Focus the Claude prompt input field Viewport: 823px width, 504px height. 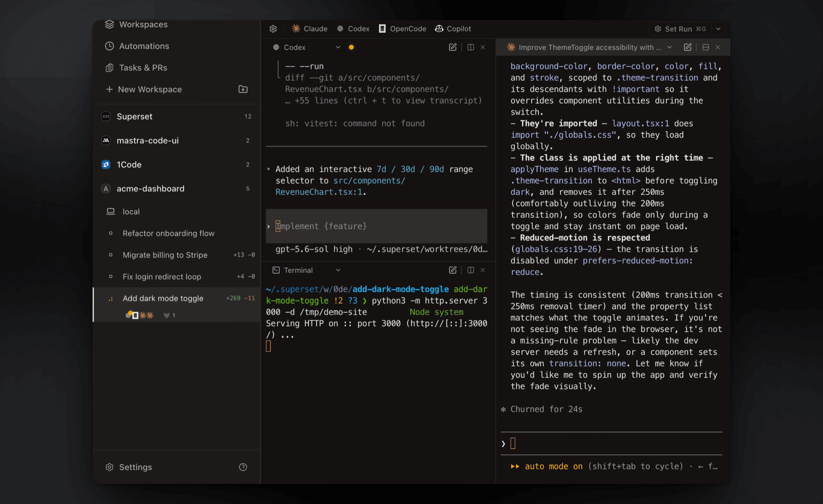(x=611, y=444)
